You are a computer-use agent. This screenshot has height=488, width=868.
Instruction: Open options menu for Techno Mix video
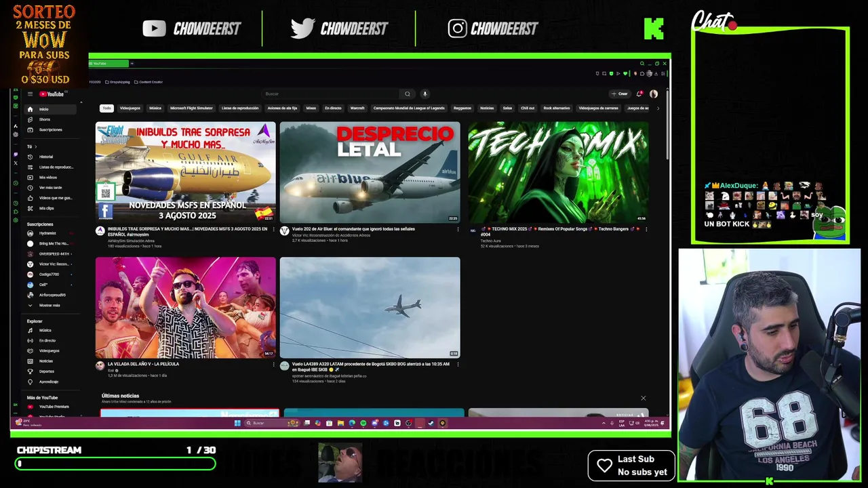pyautogui.click(x=646, y=230)
